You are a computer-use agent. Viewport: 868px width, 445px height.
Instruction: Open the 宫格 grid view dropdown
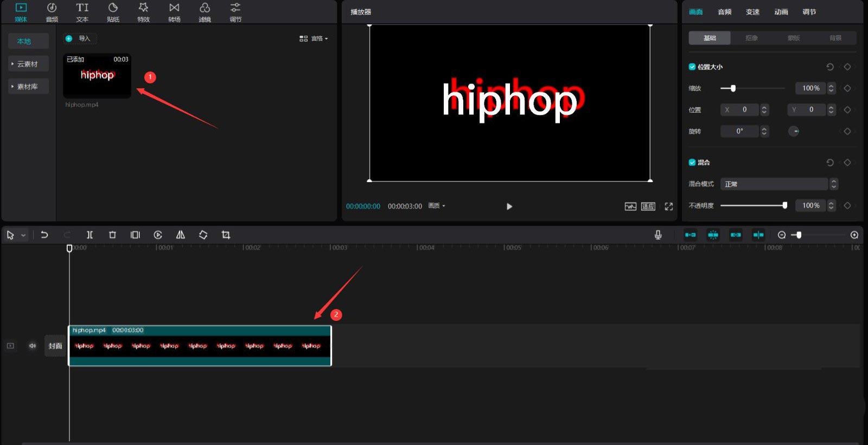pos(314,38)
